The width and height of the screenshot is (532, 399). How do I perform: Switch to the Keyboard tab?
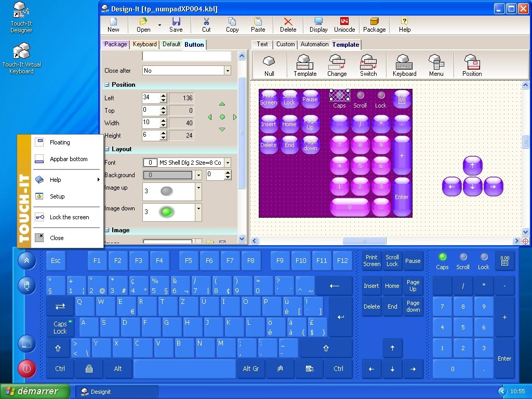tap(144, 44)
